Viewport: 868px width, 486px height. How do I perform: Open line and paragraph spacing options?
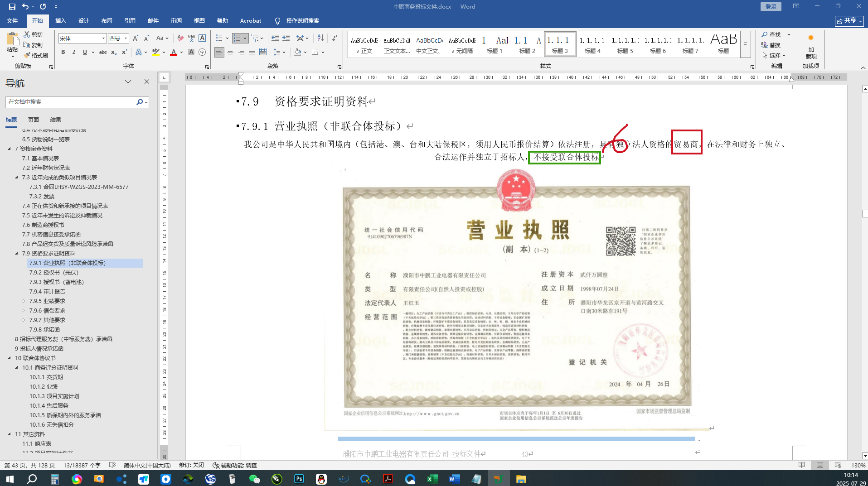click(x=279, y=52)
